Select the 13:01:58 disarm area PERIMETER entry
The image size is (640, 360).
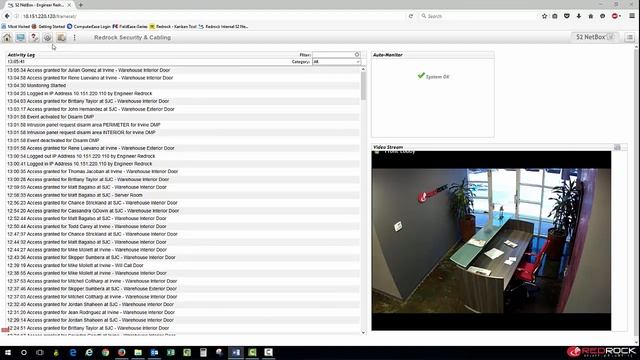[183, 125]
